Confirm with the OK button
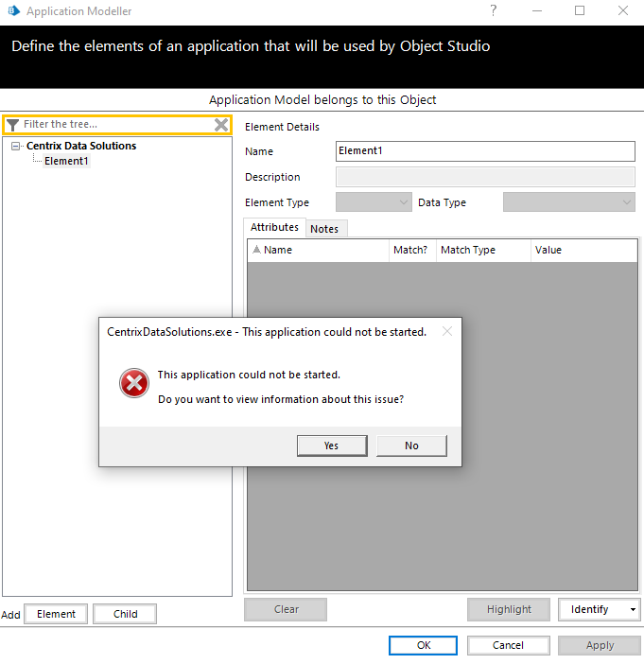 point(423,645)
